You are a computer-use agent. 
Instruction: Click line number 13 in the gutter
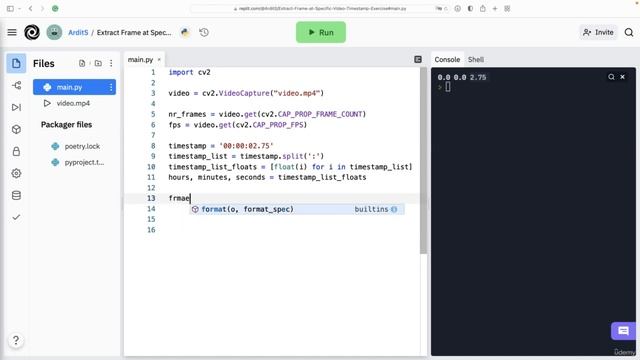[x=151, y=198]
